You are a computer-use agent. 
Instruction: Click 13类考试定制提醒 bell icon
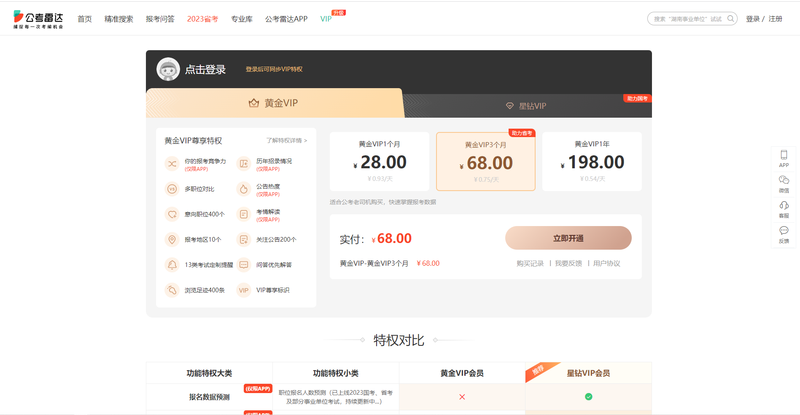(172, 265)
